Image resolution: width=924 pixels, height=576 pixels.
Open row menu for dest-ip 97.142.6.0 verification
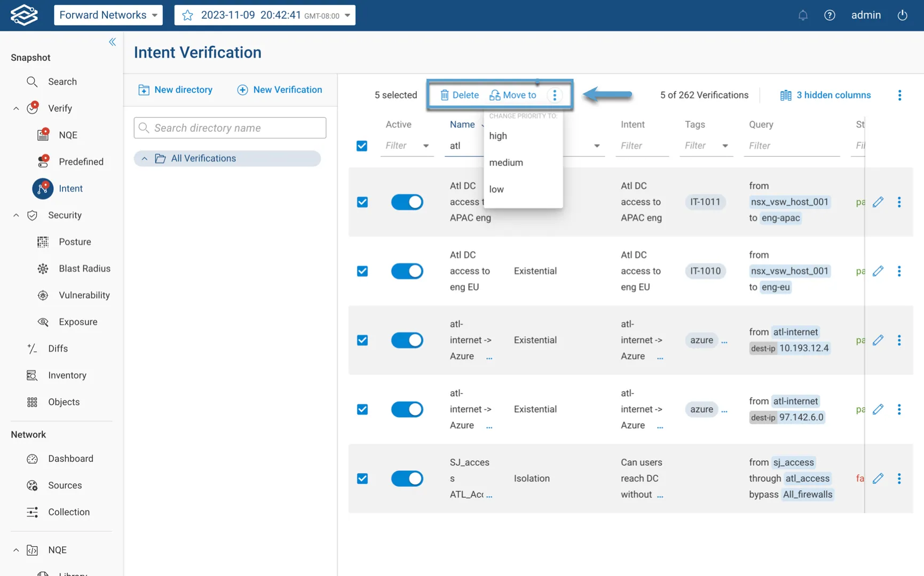[x=899, y=409]
